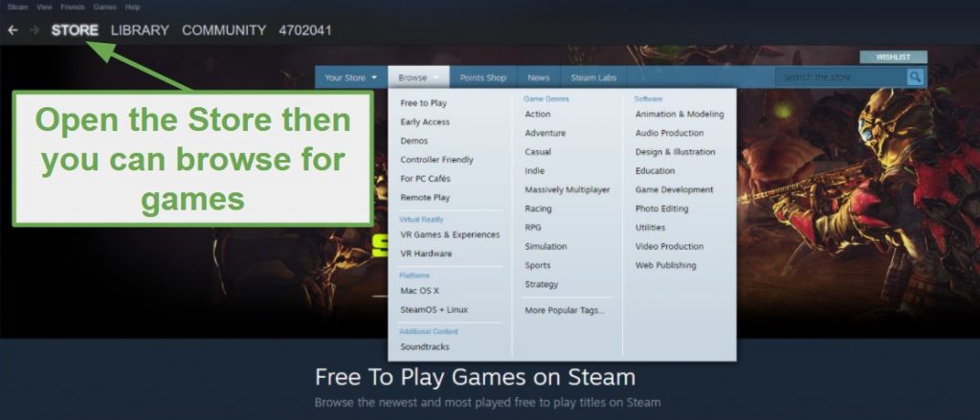Choose Controller Friendly menu entry
Screen dimensions: 980x420
click(x=436, y=160)
